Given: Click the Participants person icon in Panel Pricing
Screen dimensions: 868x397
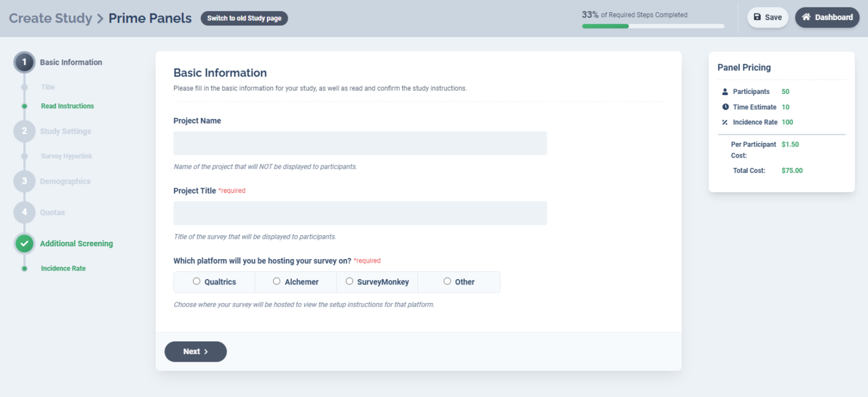Looking at the screenshot, I should tap(724, 92).
